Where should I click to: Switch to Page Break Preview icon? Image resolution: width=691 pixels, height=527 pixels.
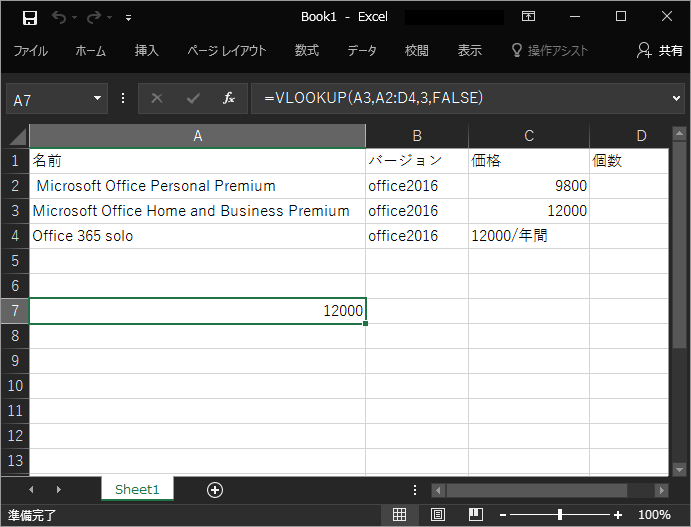click(476, 514)
